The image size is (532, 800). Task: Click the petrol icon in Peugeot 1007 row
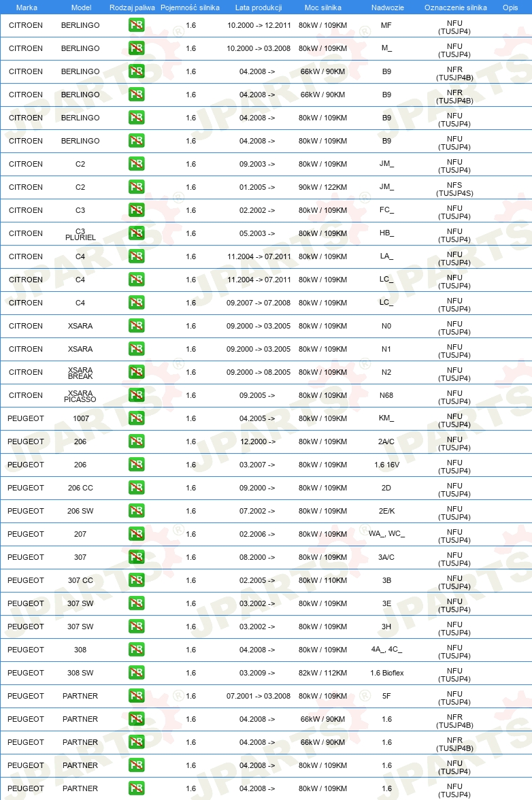point(136,418)
